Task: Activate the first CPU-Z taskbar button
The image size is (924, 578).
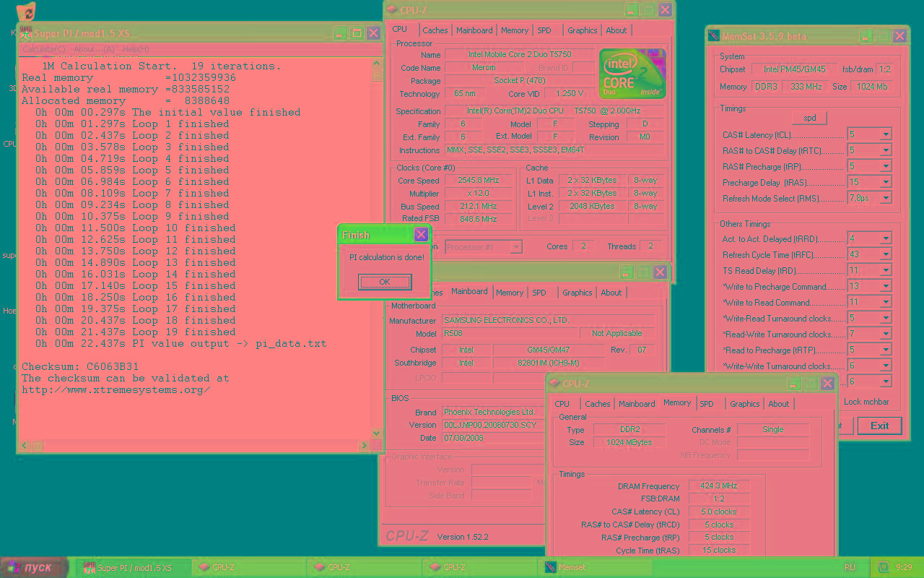Action: click(x=249, y=568)
